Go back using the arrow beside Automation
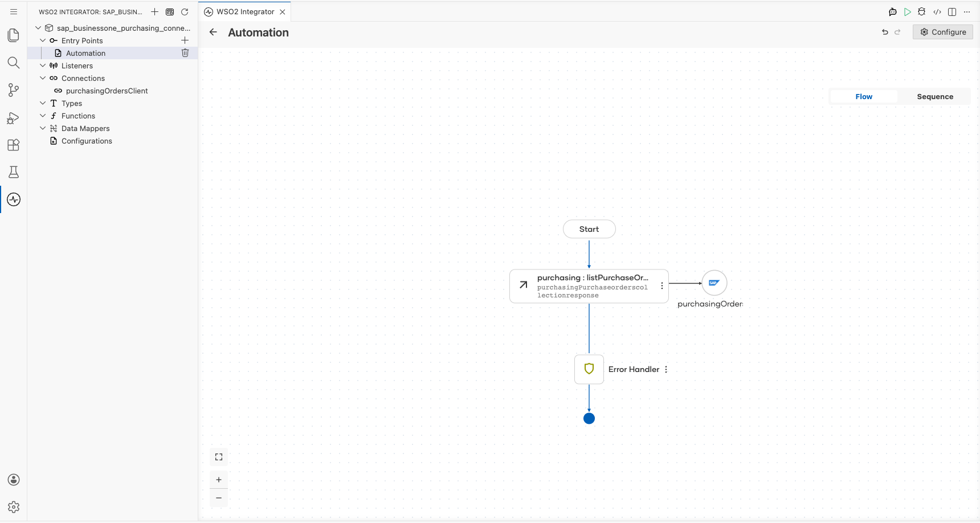980x523 pixels. pos(213,32)
